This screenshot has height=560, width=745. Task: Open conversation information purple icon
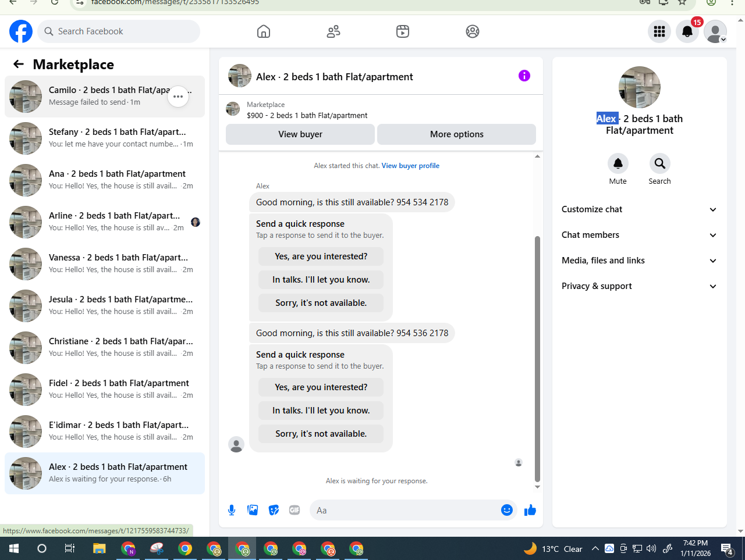[524, 76]
